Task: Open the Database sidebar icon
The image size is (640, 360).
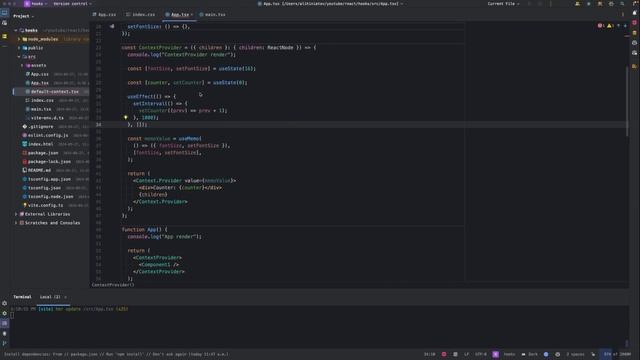Action: pos(635,33)
